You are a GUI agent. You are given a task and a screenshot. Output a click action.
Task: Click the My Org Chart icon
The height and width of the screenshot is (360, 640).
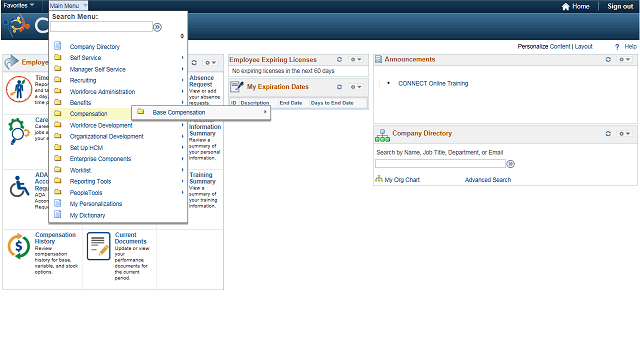(379, 179)
